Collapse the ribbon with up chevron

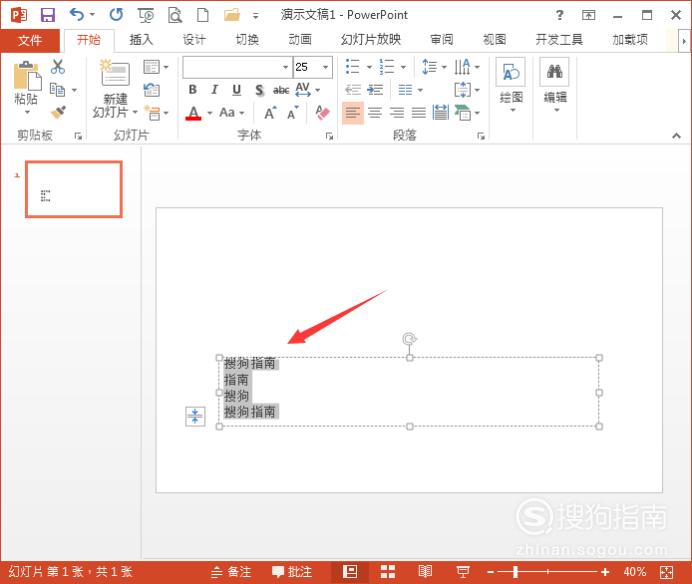(x=676, y=136)
